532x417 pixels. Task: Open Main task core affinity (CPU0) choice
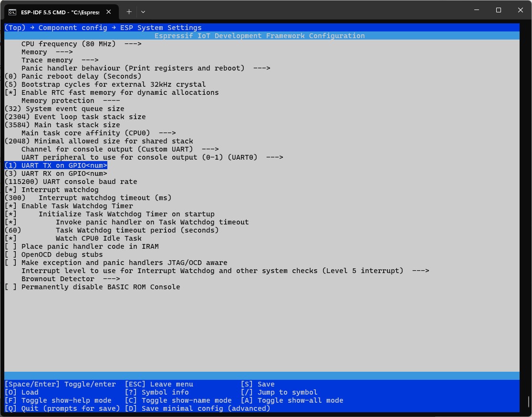click(x=99, y=133)
